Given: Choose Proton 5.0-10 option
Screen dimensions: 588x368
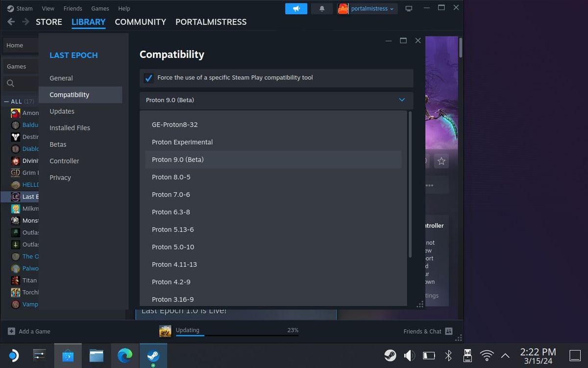Looking at the screenshot, I should click(273, 247).
